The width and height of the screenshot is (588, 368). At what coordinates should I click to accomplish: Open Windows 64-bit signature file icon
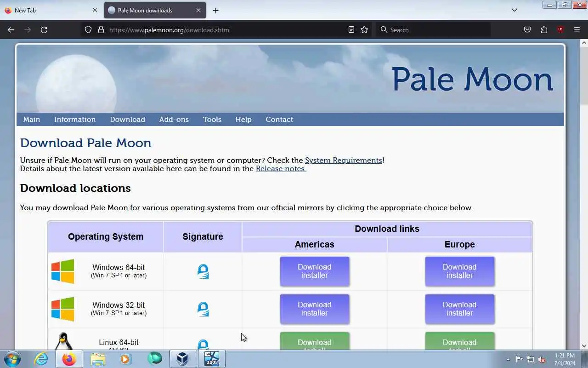pyautogui.click(x=203, y=271)
